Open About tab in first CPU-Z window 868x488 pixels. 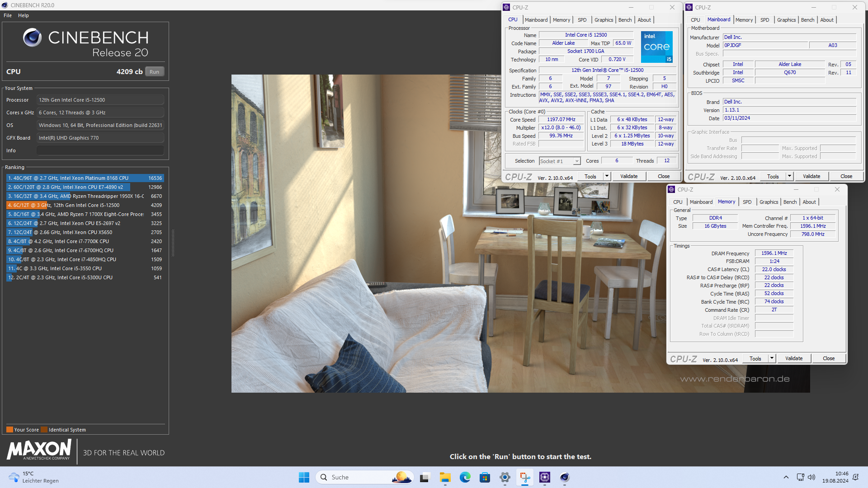pos(644,20)
